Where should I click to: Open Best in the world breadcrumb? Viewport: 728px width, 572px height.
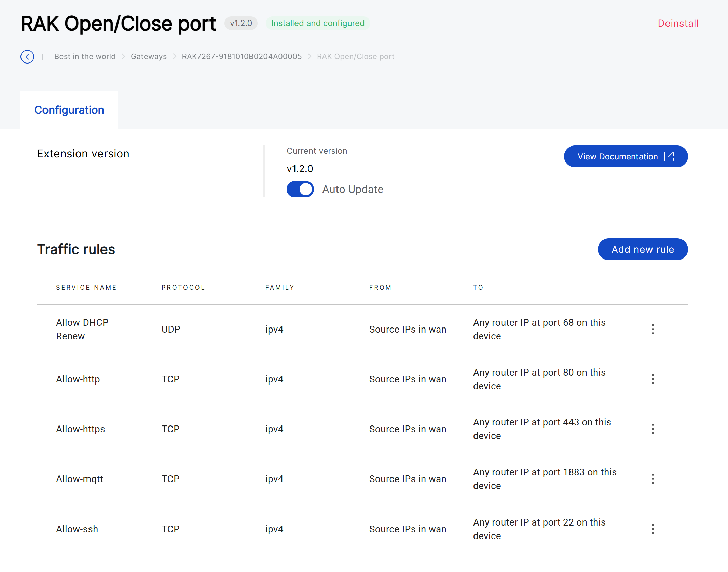[85, 57]
